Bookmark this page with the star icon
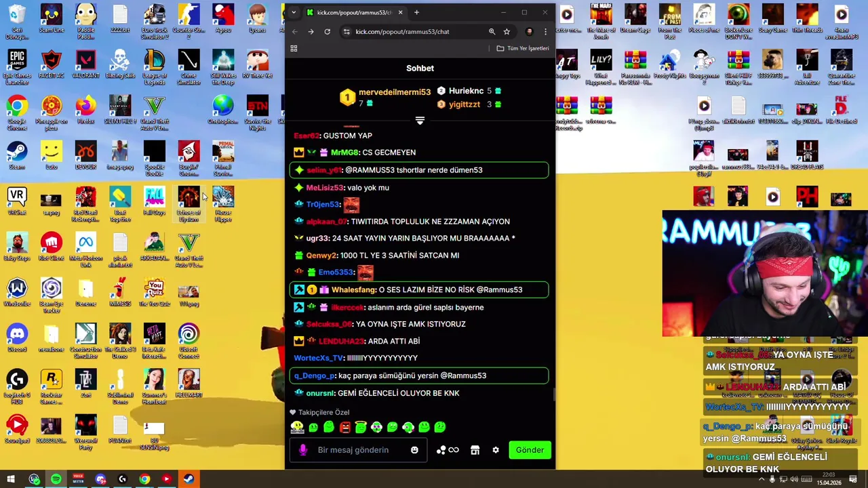The width and height of the screenshot is (868, 488). (x=507, y=31)
